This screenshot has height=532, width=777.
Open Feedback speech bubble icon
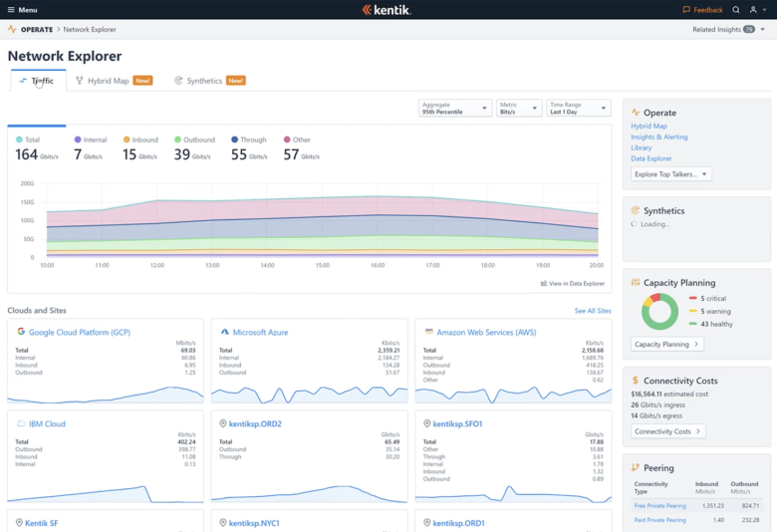pos(686,10)
